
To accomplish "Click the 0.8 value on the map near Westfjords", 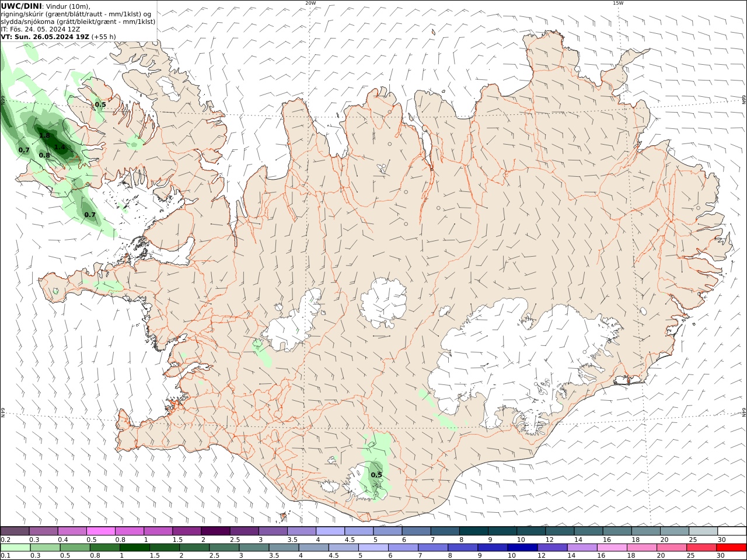I will [44, 155].
